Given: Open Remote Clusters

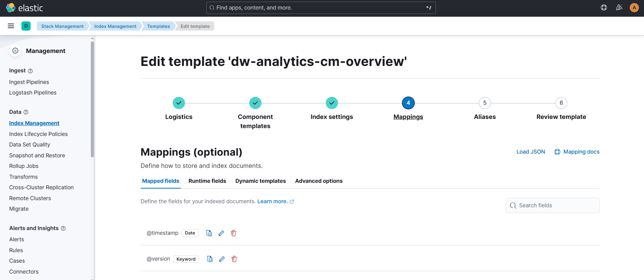Looking at the screenshot, I should tap(30, 198).
